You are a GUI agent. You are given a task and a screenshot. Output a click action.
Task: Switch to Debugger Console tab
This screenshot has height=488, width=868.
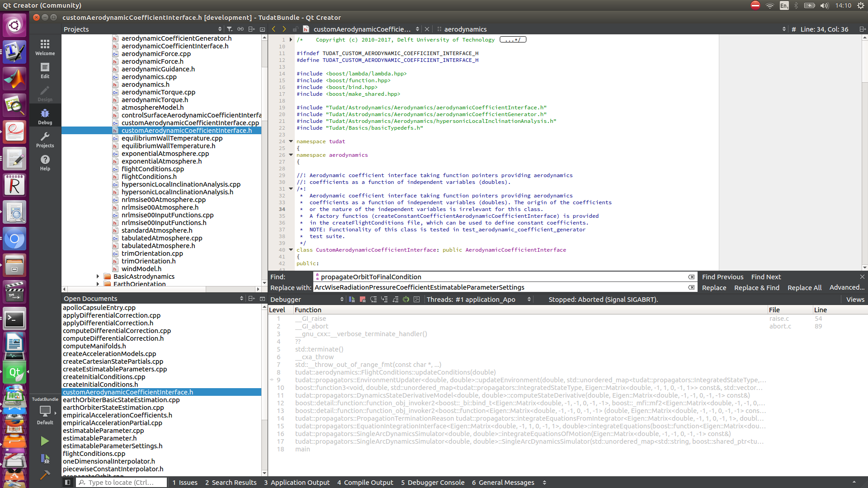(433, 482)
